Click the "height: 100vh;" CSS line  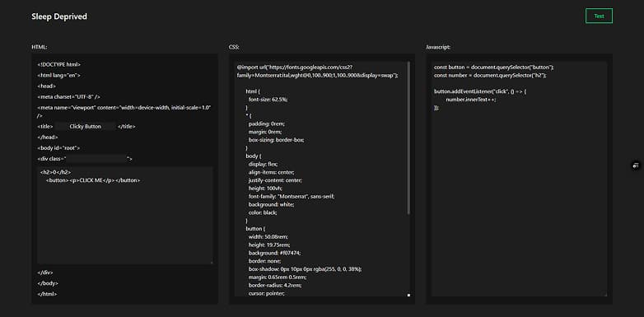click(x=265, y=188)
